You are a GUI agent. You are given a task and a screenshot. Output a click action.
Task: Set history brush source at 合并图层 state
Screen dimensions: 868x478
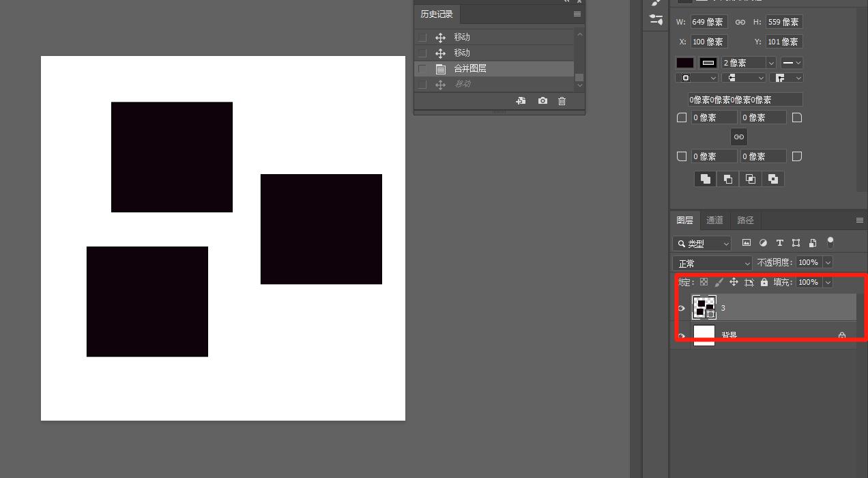(x=422, y=69)
